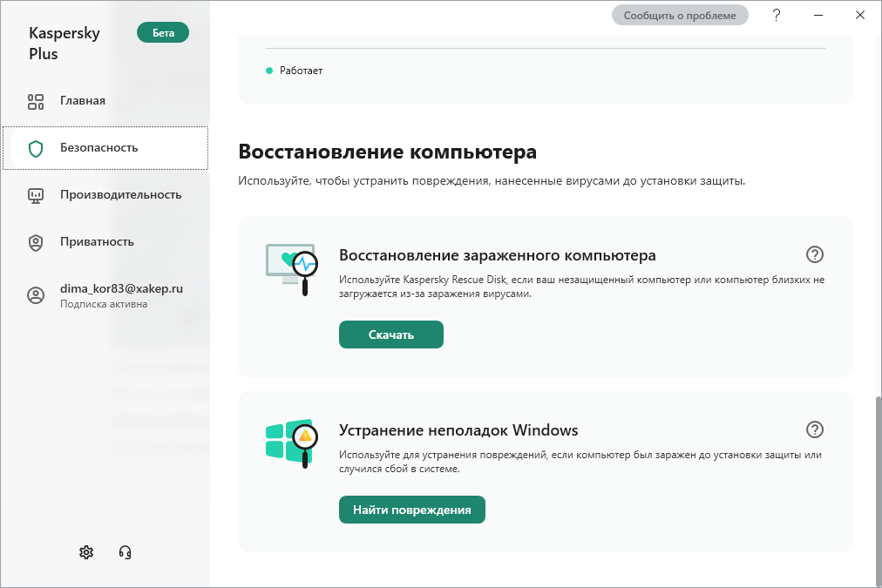This screenshot has height=588, width=882.
Task: Download Kaspersky Rescue Disk with Скачать
Action: click(391, 335)
